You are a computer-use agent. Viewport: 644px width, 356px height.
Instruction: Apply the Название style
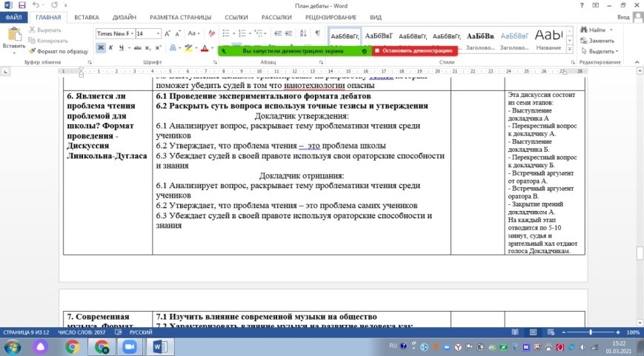click(548, 40)
